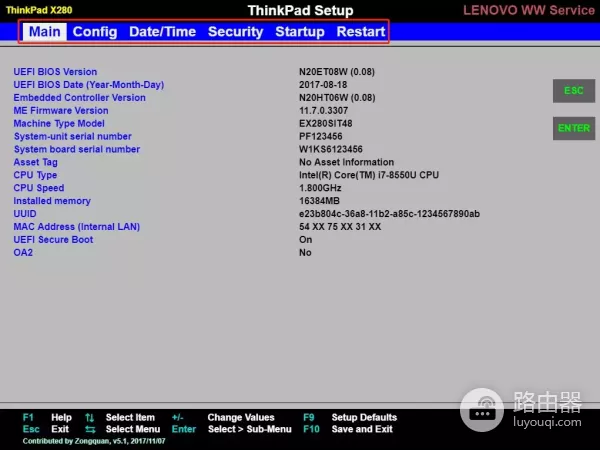The image size is (600, 450).
Task: Click the F9 Setup Defaults hint
Action: coord(350,417)
